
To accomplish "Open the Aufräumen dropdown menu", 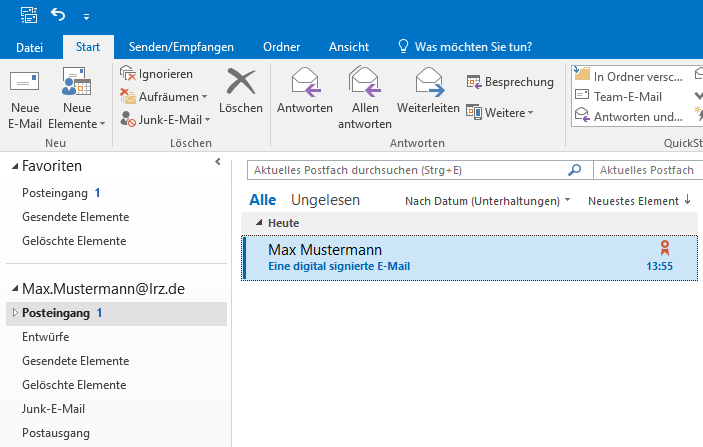I will 205,97.
